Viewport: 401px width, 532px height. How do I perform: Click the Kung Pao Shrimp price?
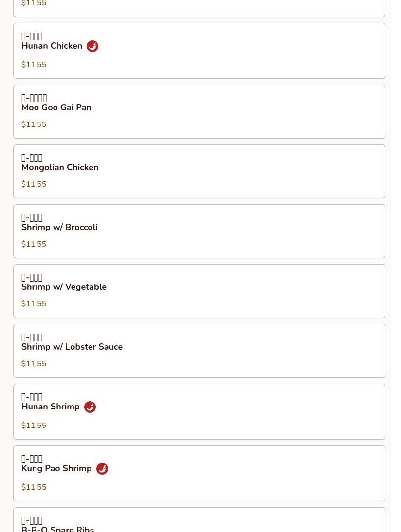[34, 487]
